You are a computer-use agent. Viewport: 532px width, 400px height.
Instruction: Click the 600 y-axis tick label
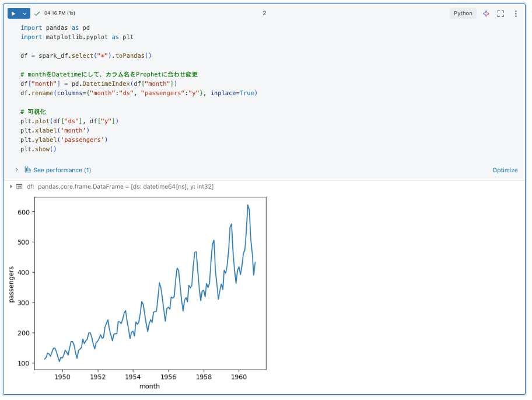click(23, 212)
